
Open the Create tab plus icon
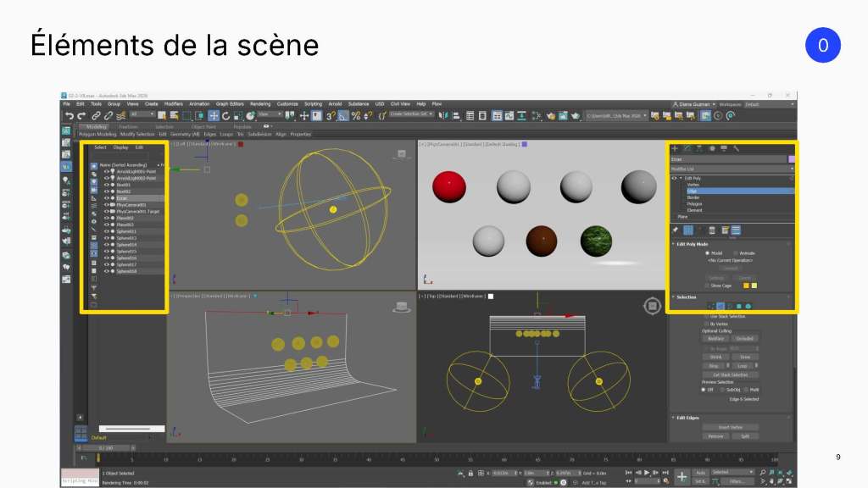(675, 148)
